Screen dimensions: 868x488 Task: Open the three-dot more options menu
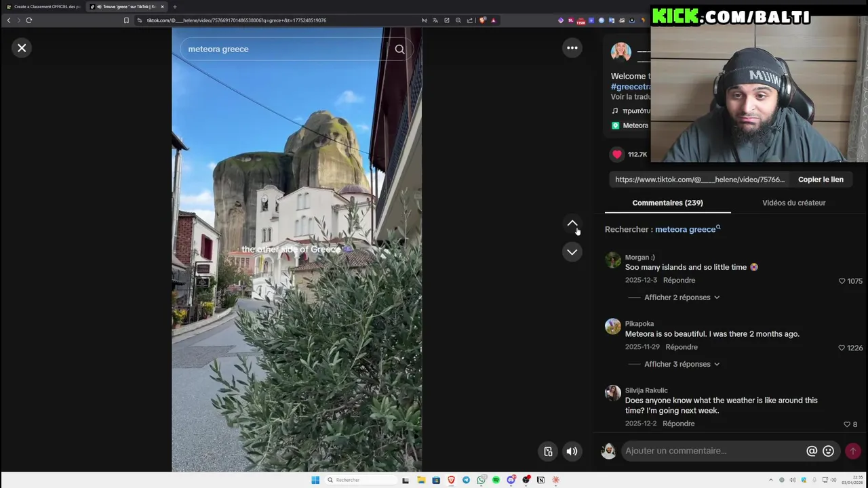point(572,47)
